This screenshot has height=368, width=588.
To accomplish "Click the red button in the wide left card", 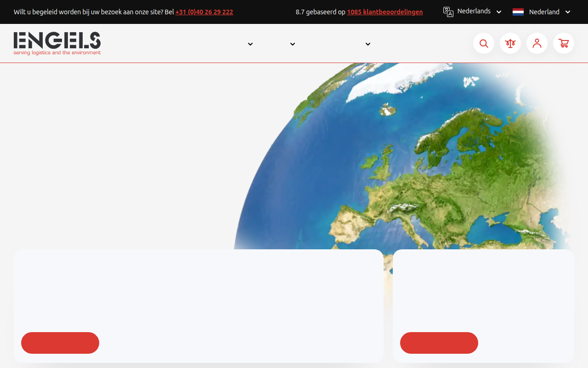I will pyautogui.click(x=60, y=343).
